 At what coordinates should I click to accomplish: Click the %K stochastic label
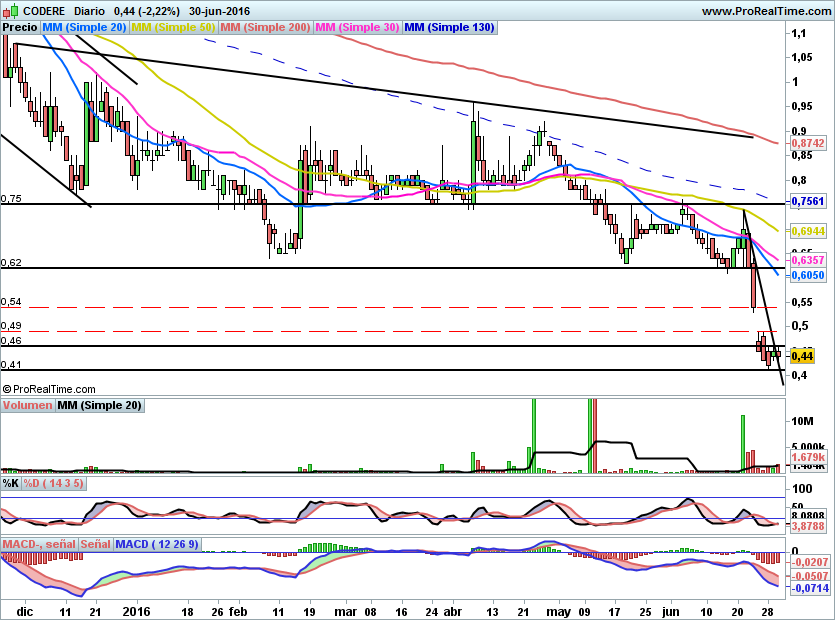(11, 483)
